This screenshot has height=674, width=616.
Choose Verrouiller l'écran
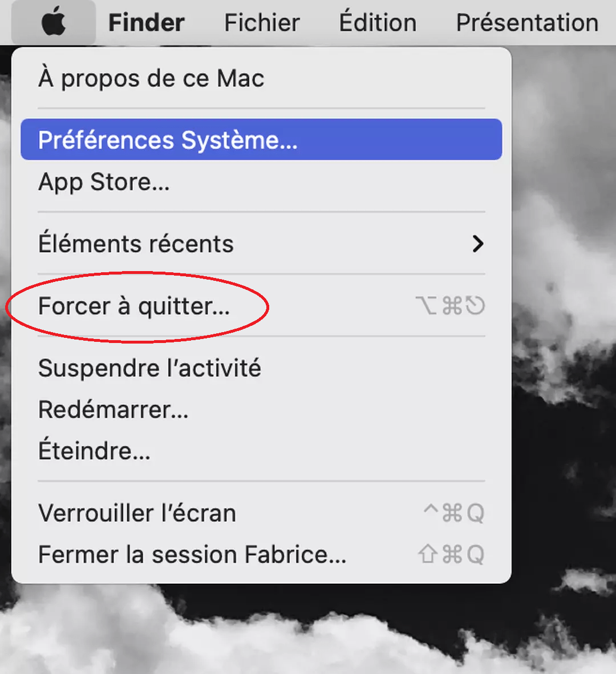pyautogui.click(x=261, y=513)
